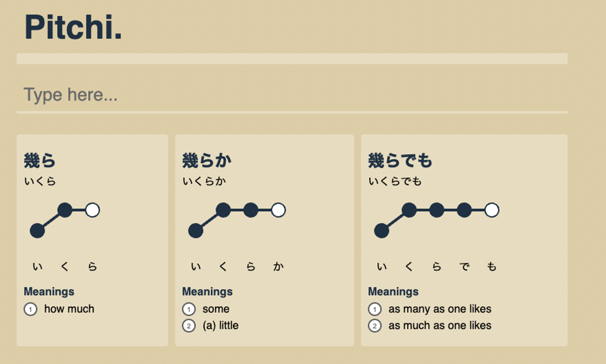Click the Pitchi. logo title
The height and width of the screenshot is (364, 606).
tap(73, 28)
